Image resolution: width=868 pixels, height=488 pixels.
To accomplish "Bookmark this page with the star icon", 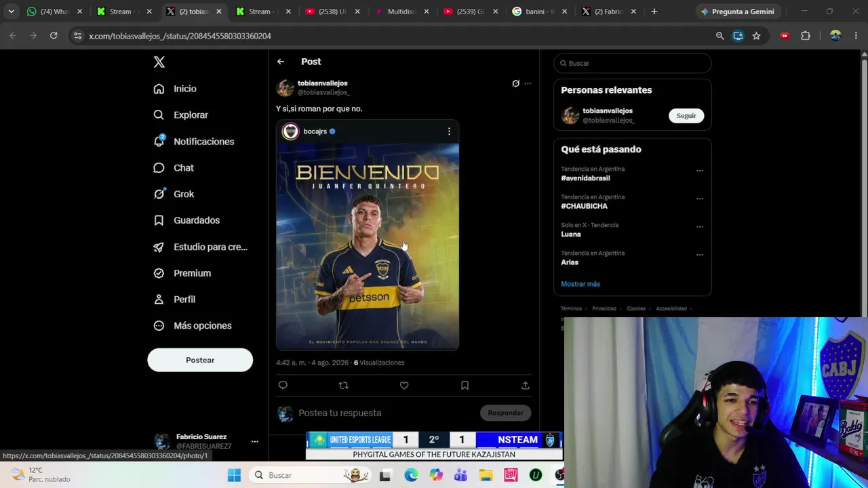I will (x=756, y=36).
